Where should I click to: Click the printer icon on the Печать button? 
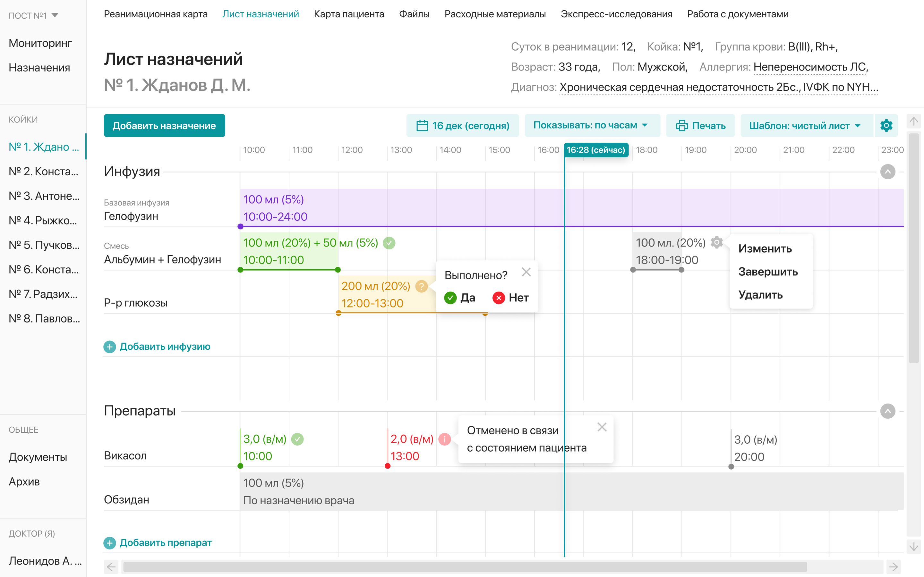tap(683, 126)
